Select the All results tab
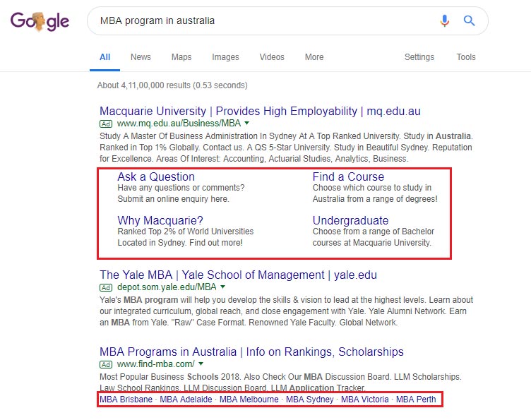 click(105, 57)
